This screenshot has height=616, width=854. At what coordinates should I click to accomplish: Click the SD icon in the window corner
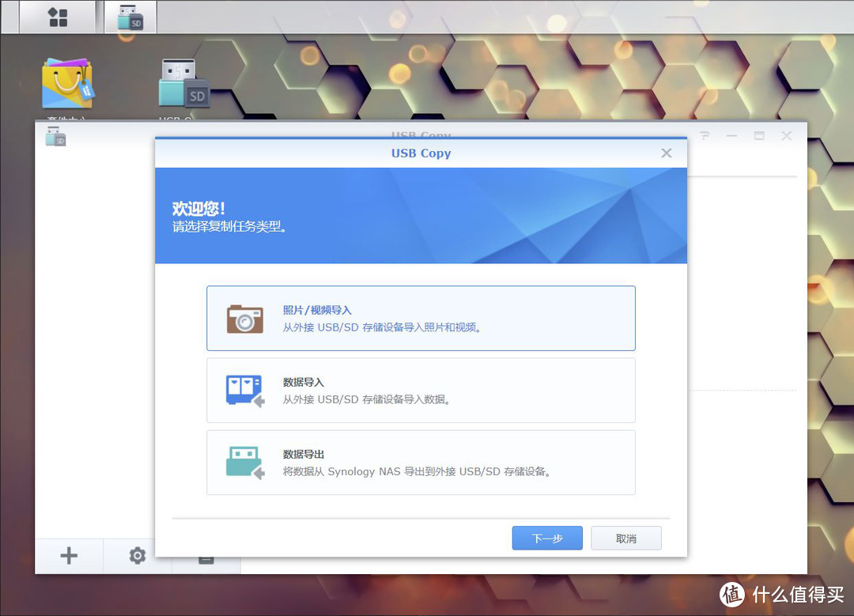coord(55,135)
